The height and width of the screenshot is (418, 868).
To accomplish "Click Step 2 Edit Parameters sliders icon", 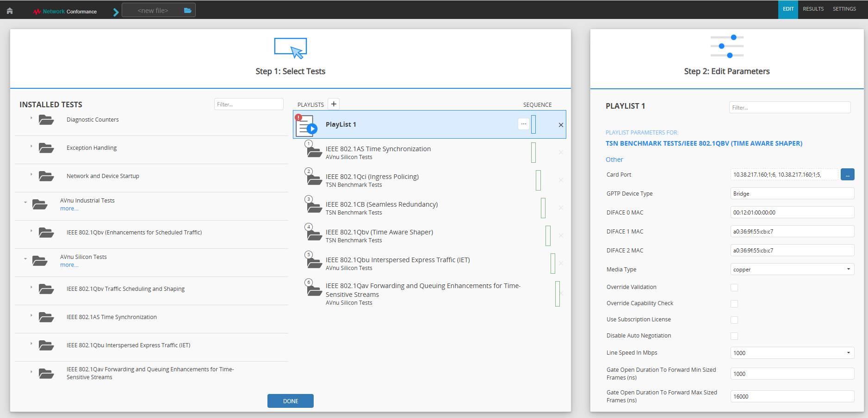I will pos(727,46).
